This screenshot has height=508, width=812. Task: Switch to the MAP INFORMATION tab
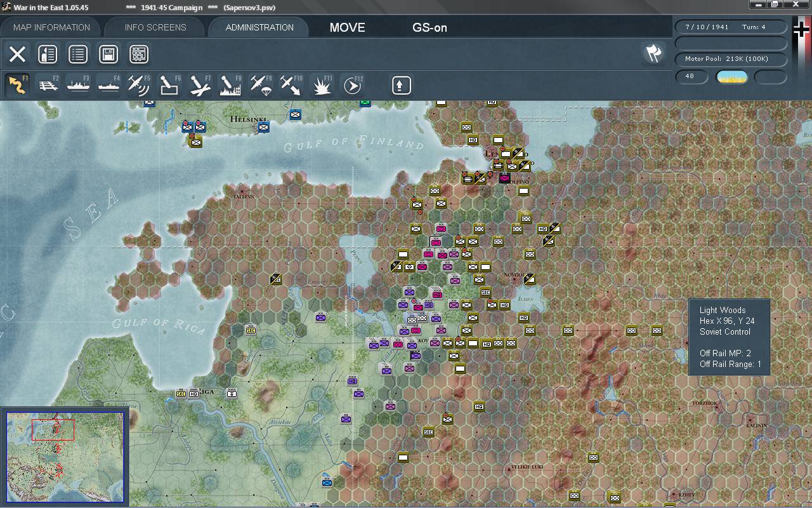click(51, 27)
